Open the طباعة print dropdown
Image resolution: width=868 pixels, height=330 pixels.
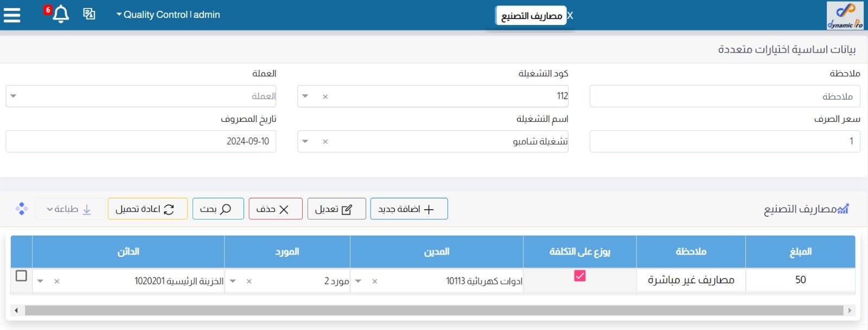click(x=69, y=209)
